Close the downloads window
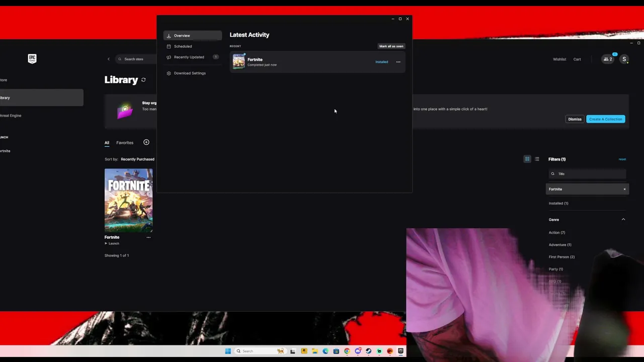The width and height of the screenshot is (644, 362). coord(408,19)
